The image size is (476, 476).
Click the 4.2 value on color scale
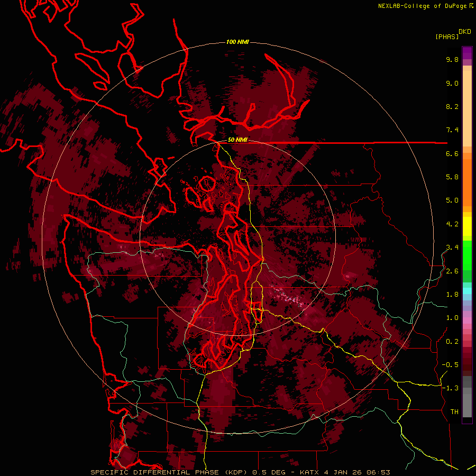point(452,224)
